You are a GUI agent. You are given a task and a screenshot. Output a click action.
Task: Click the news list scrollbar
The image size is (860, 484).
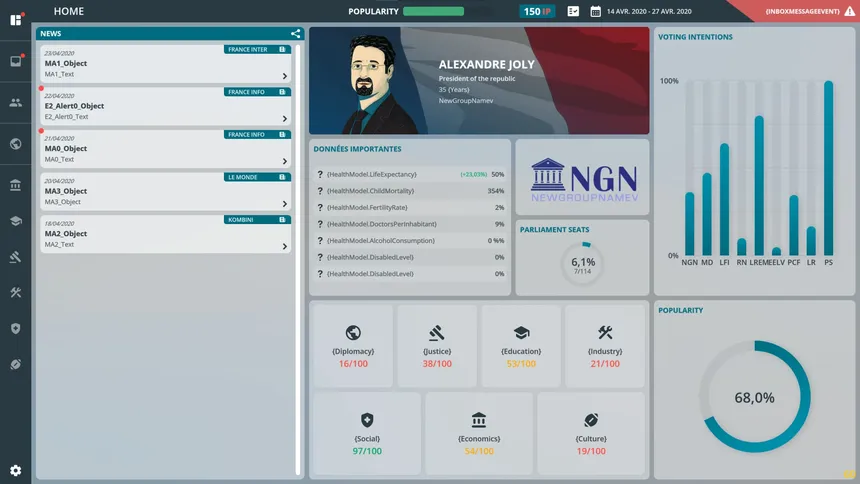pos(298,259)
